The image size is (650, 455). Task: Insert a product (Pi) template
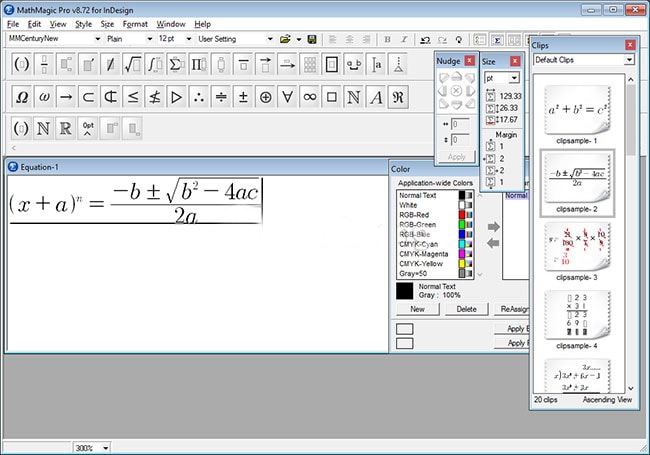[x=199, y=64]
